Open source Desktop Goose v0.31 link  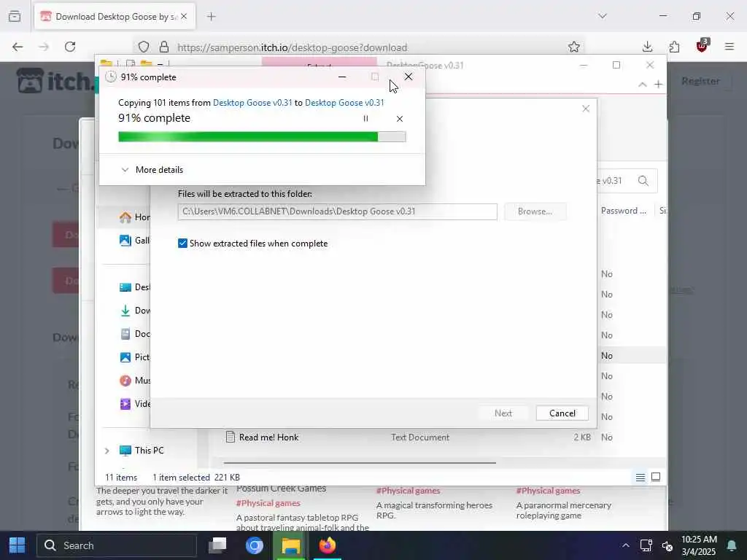pyautogui.click(x=252, y=102)
